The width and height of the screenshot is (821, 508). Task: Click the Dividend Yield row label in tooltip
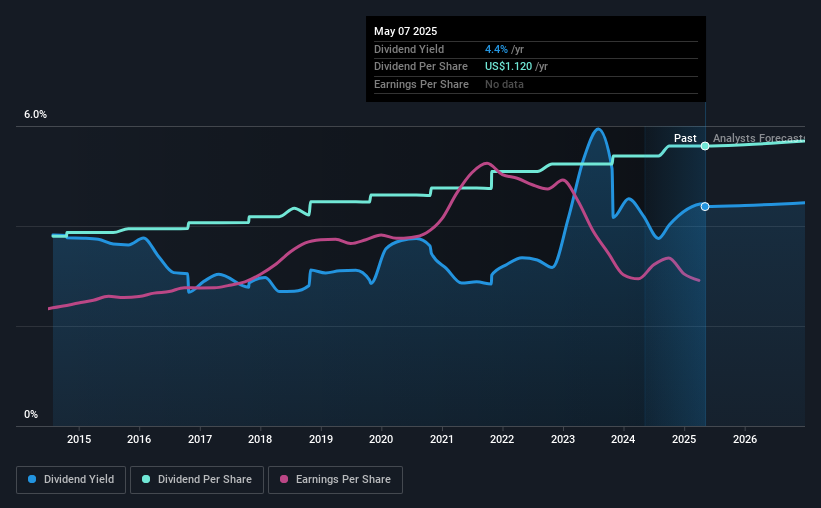409,49
